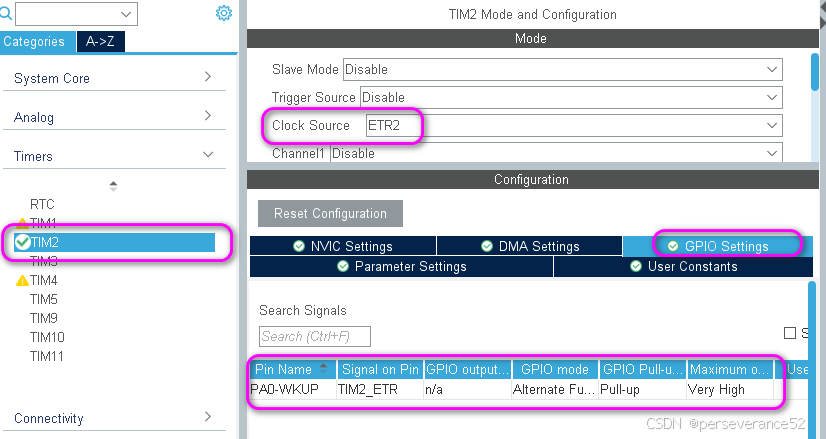Open the Slave Mode dropdown
Viewport: 826px width, 439px height.
pyautogui.click(x=771, y=70)
